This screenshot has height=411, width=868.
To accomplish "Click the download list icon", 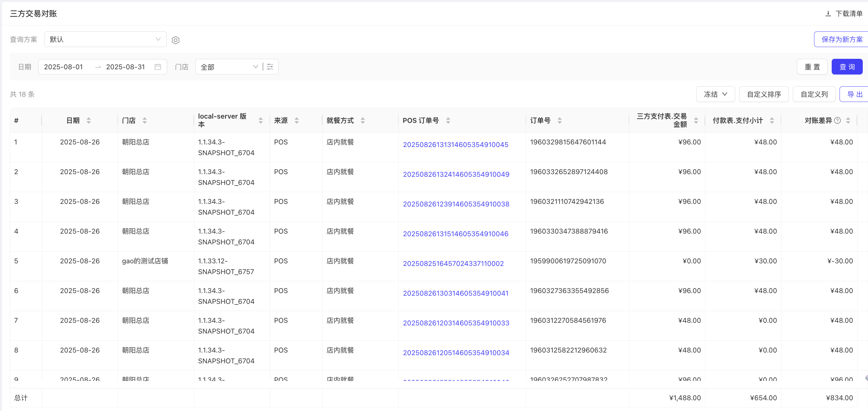I will (x=828, y=13).
